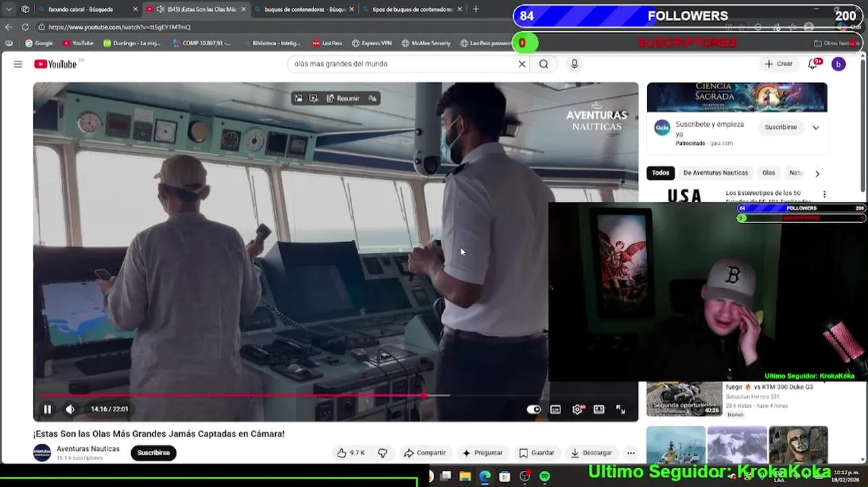
Task: Toggle autoplay switch in the player
Action: coord(534,409)
